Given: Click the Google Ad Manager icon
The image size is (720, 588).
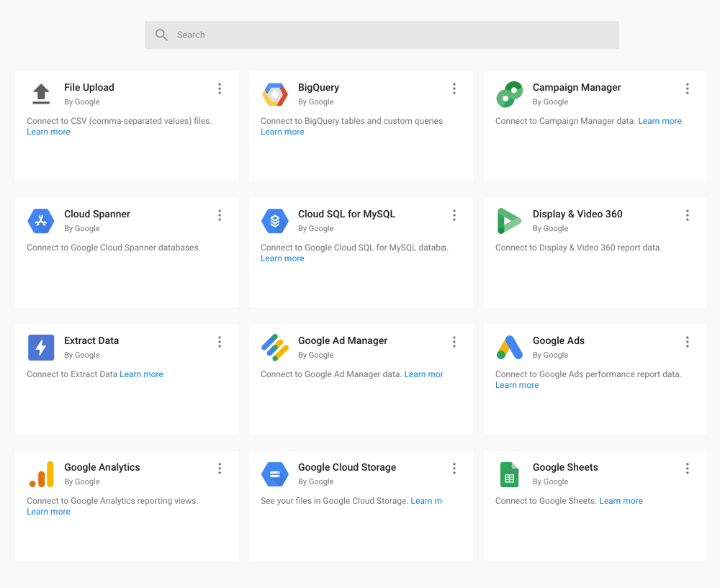Looking at the screenshot, I should (x=275, y=347).
